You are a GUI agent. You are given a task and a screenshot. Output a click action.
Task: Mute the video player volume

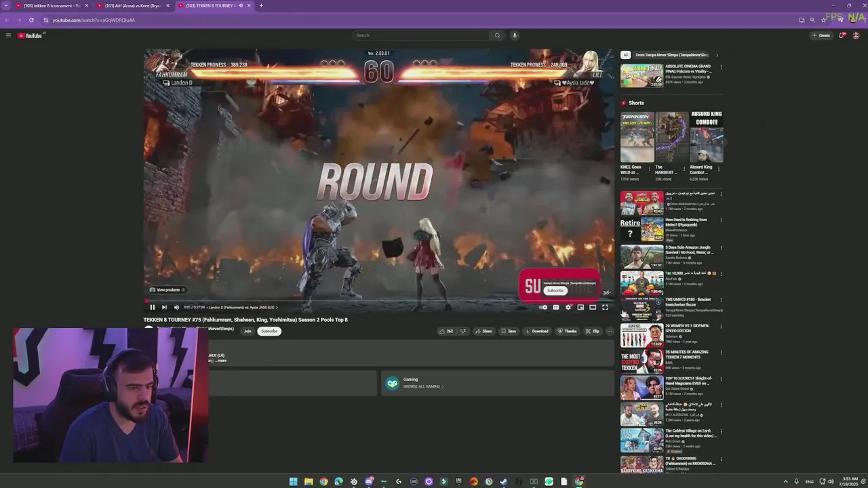[176, 307]
